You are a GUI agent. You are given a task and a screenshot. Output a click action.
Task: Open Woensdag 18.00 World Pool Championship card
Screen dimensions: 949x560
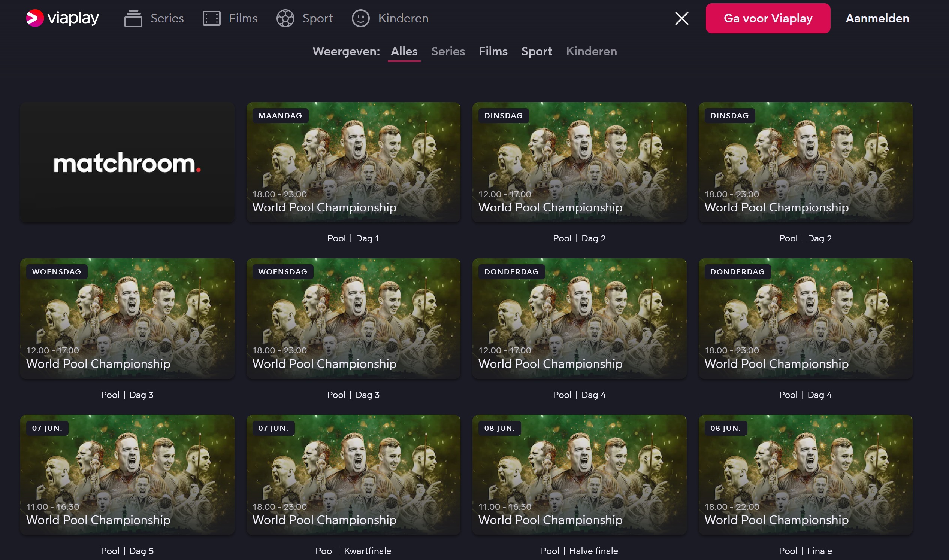353,319
